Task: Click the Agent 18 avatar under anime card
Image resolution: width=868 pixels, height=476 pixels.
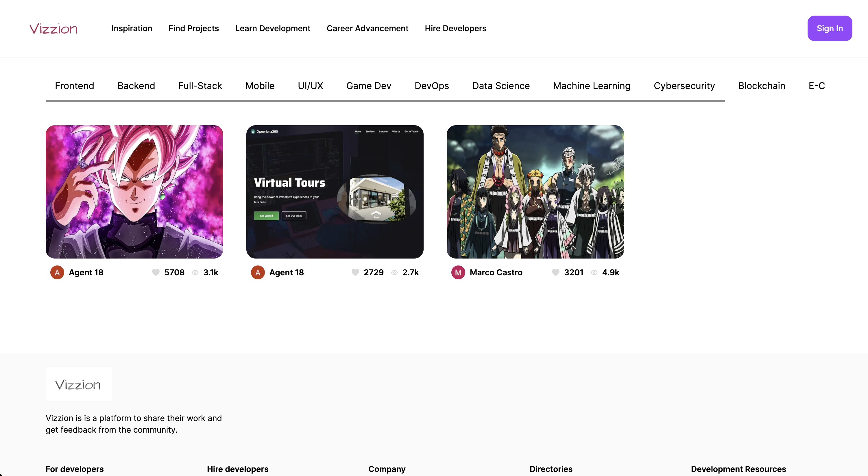Action: pyautogui.click(x=57, y=272)
